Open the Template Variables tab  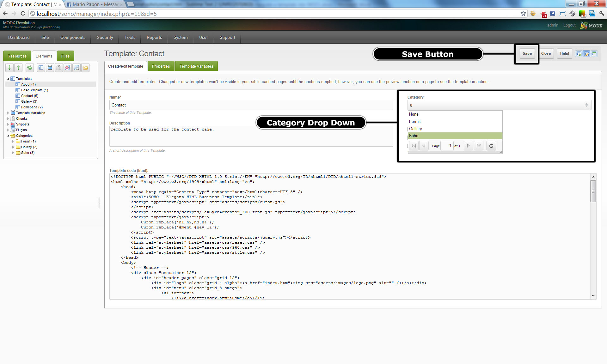click(x=196, y=66)
